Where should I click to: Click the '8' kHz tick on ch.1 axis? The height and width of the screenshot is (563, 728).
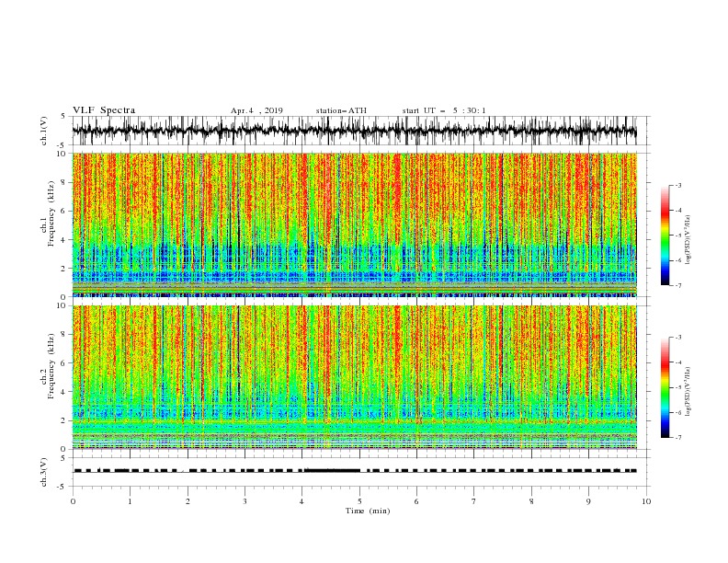[x=65, y=182]
